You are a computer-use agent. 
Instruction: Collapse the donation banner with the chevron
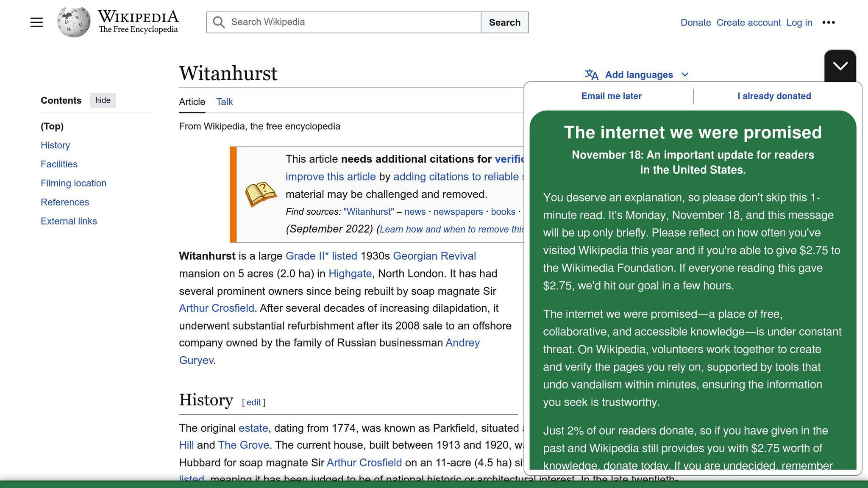click(x=840, y=66)
